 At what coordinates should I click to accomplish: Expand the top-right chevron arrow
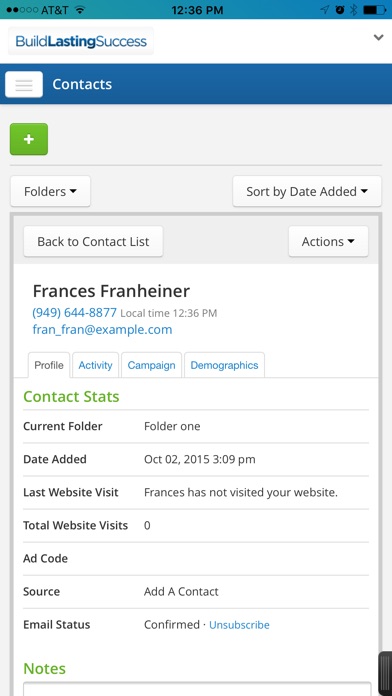(x=378, y=38)
